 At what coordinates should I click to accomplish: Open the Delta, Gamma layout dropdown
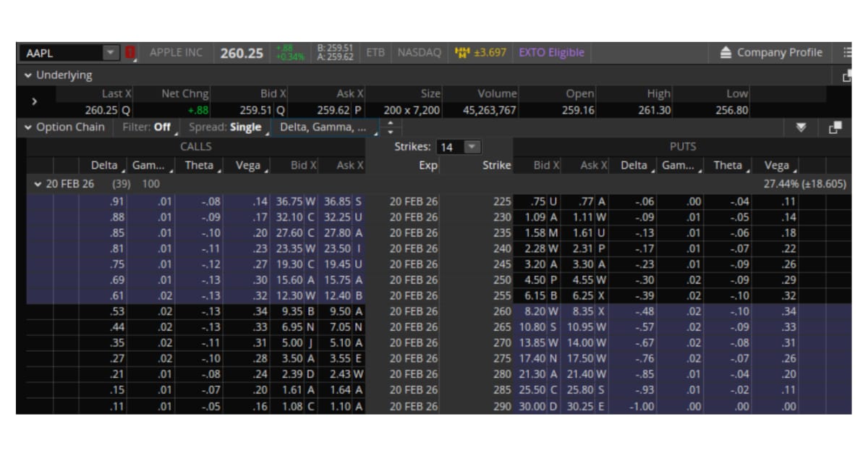coord(324,127)
